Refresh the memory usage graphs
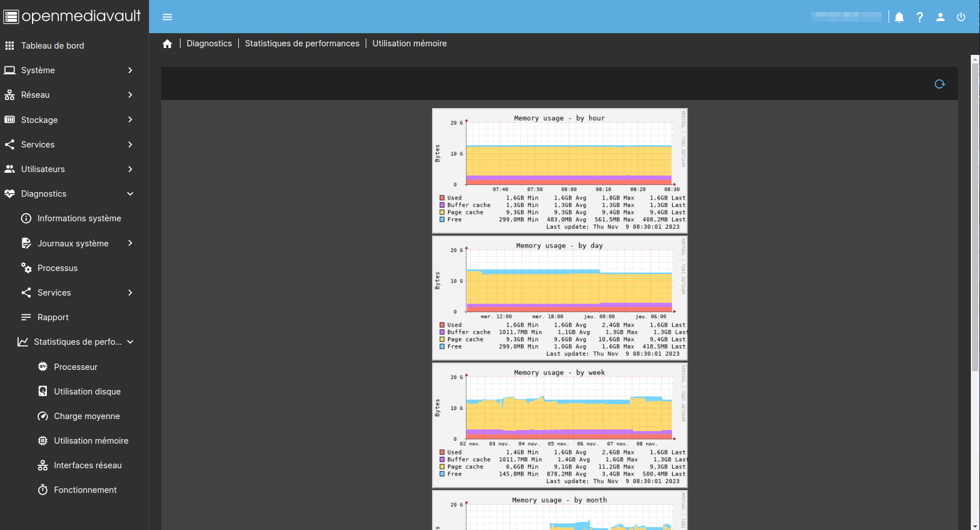The image size is (980, 530). (x=939, y=84)
